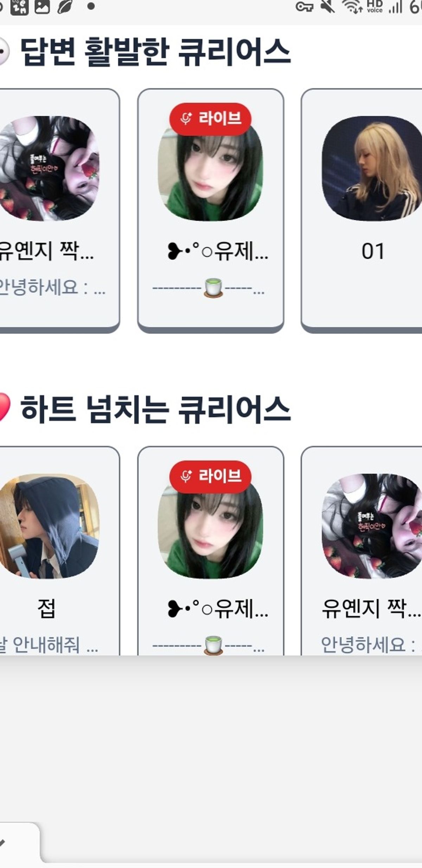Click the red heart emoji beside 하트 넘치는 heading
This screenshot has width=422, height=868.
click(x=4, y=407)
